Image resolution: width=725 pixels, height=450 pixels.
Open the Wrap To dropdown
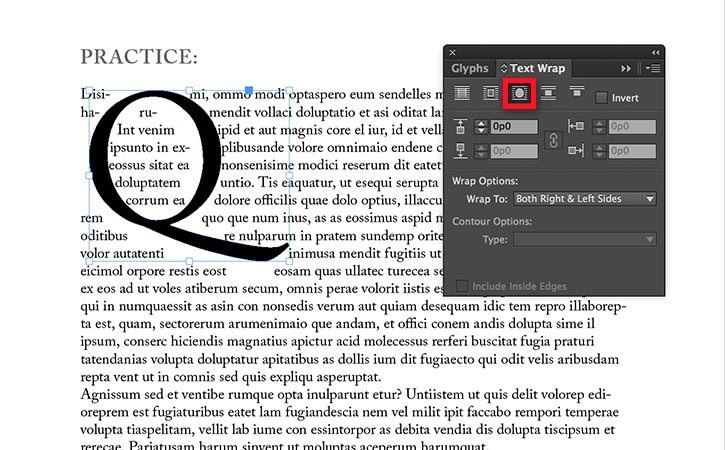click(x=585, y=199)
